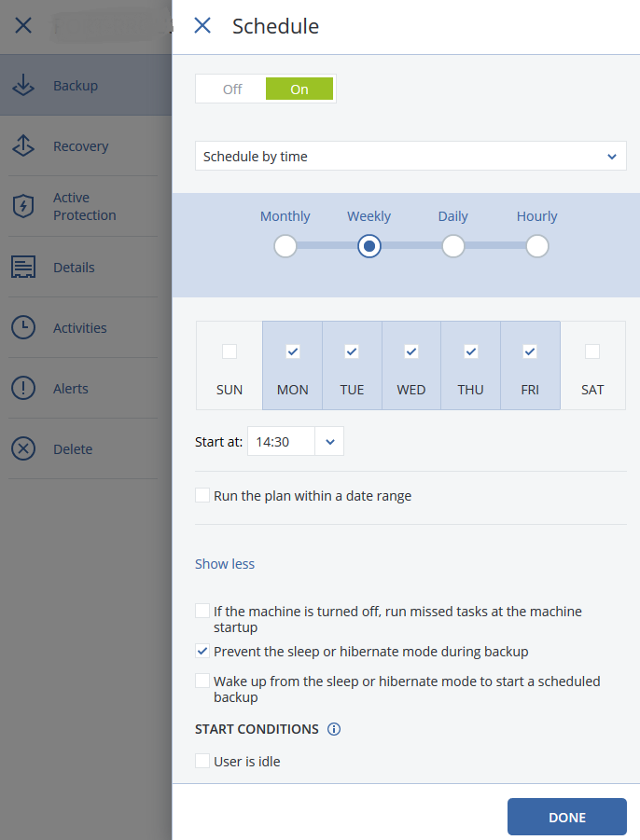Click the Activities clock icon
Image resolution: width=640 pixels, height=840 pixels.
coord(23,327)
